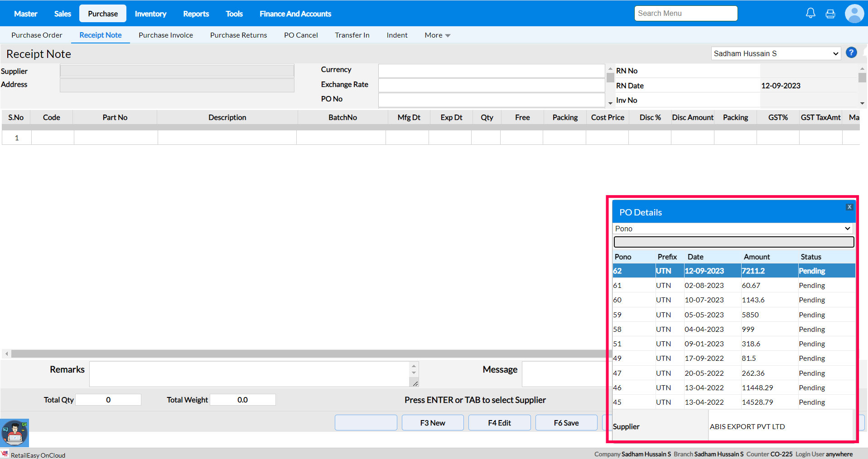
Task: Open the user profile avatar
Action: click(854, 14)
